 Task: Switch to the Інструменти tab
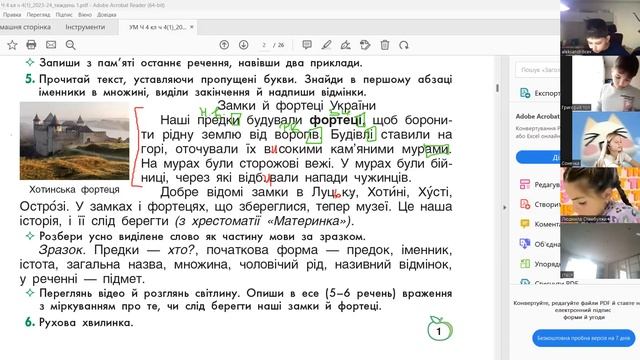coord(85,27)
